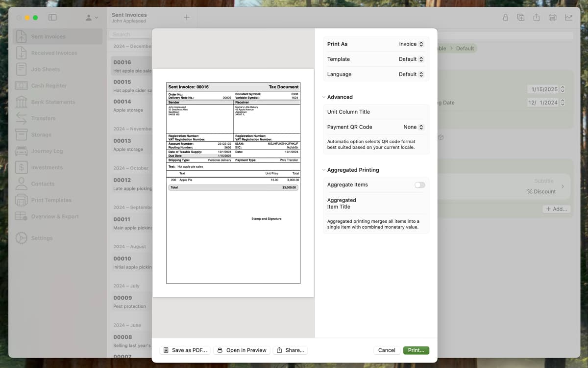Open Cash Register from sidebar icon

(21, 85)
